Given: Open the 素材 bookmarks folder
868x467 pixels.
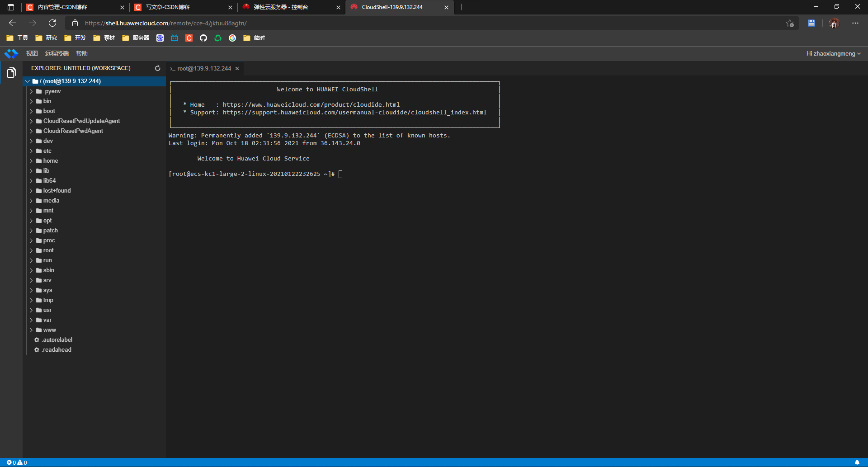Looking at the screenshot, I should point(104,38).
